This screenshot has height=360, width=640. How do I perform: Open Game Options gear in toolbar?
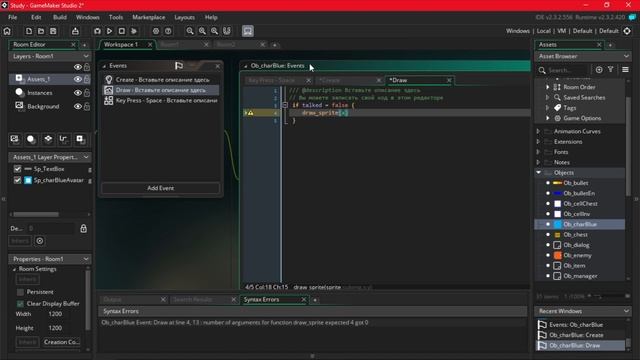pos(156,31)
